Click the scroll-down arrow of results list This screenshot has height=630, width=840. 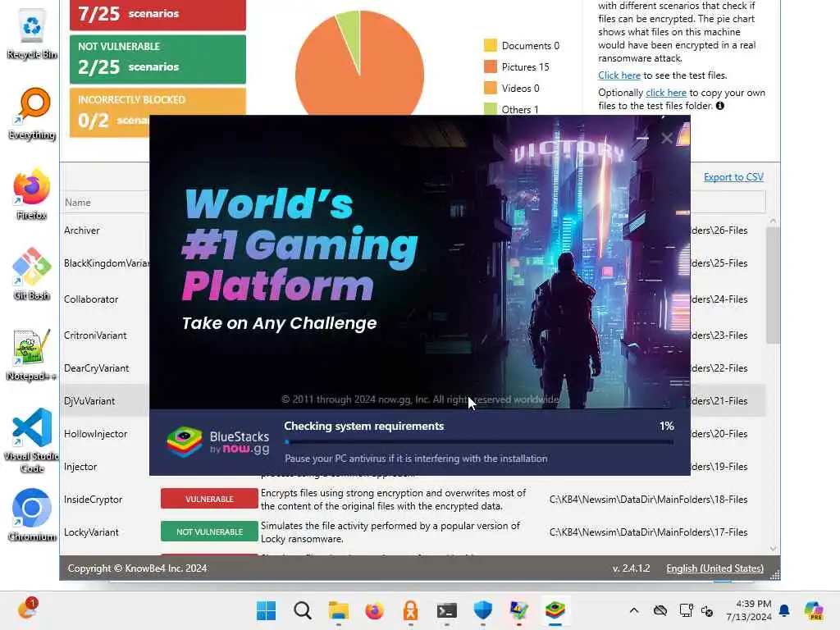tap(773, 548)
